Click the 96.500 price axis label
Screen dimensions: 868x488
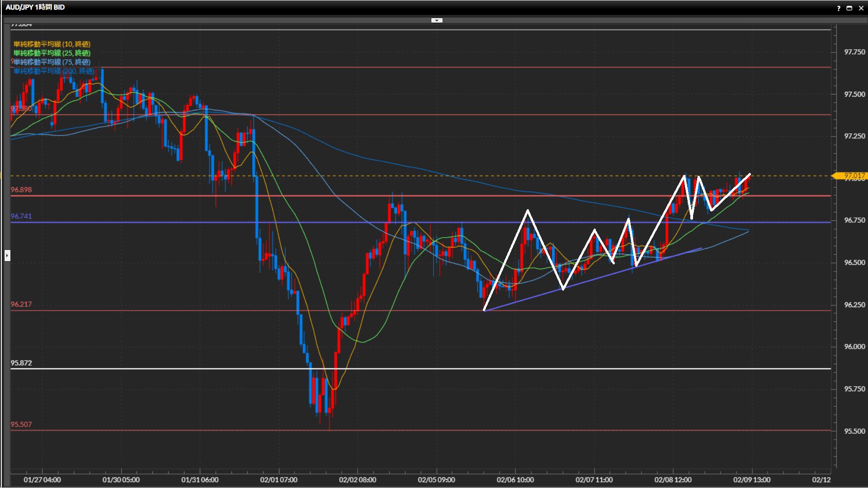[x=854, y=263]
